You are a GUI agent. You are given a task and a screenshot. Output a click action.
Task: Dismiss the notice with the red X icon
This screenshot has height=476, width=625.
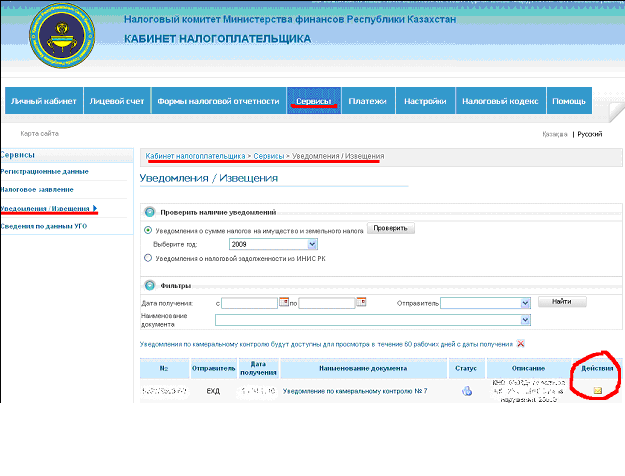pos(521,344)
